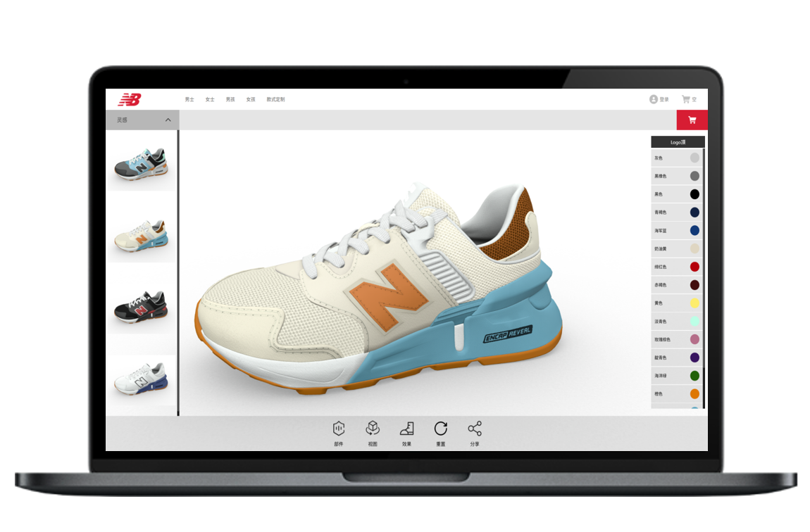Open the 男士 menu
This screenshot has width=810, height=532.
click(189, 100)
